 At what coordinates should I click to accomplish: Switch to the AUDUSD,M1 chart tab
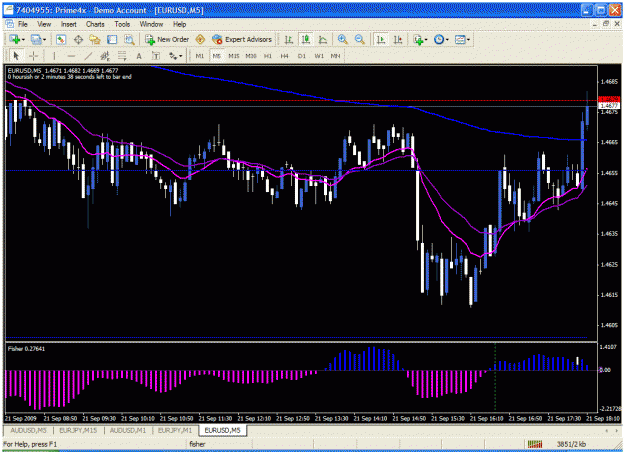click(x=128, y=430)
